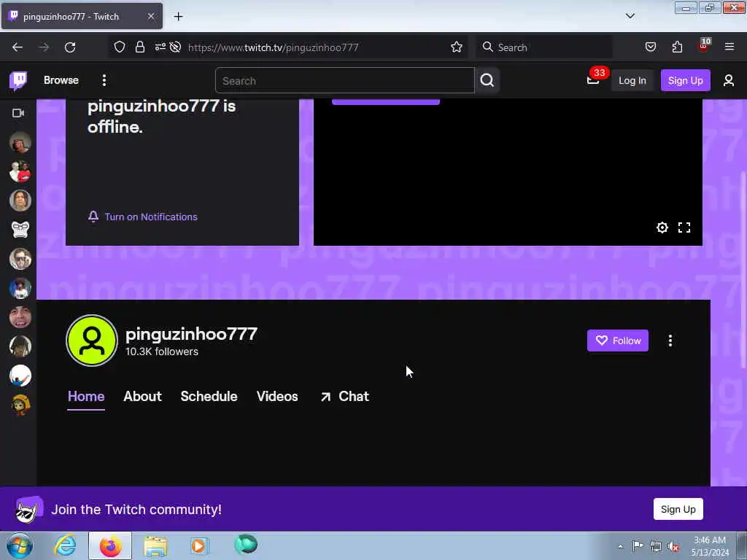The height and width of the screenshot is (560, 747).
Task: Open the Prime loot notifications icon
Action: point(594,80)
